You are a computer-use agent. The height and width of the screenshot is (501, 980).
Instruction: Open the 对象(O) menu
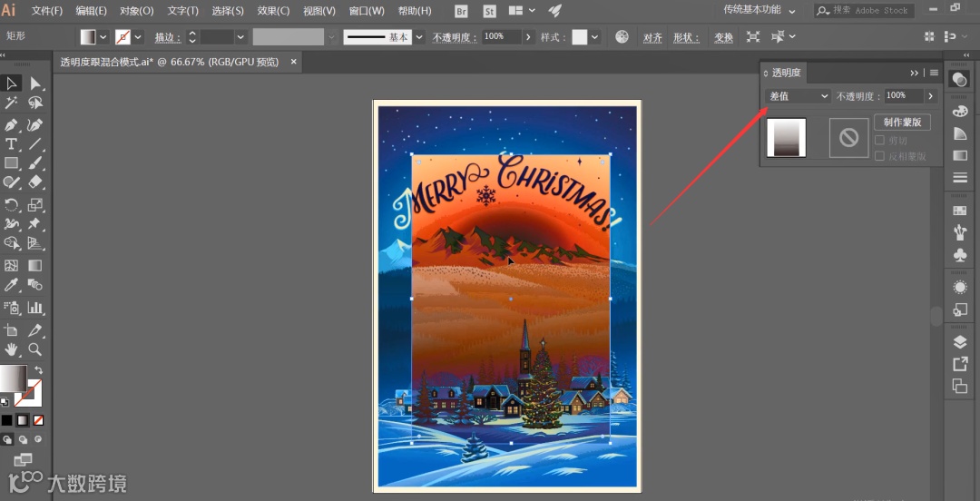(137, 11)
